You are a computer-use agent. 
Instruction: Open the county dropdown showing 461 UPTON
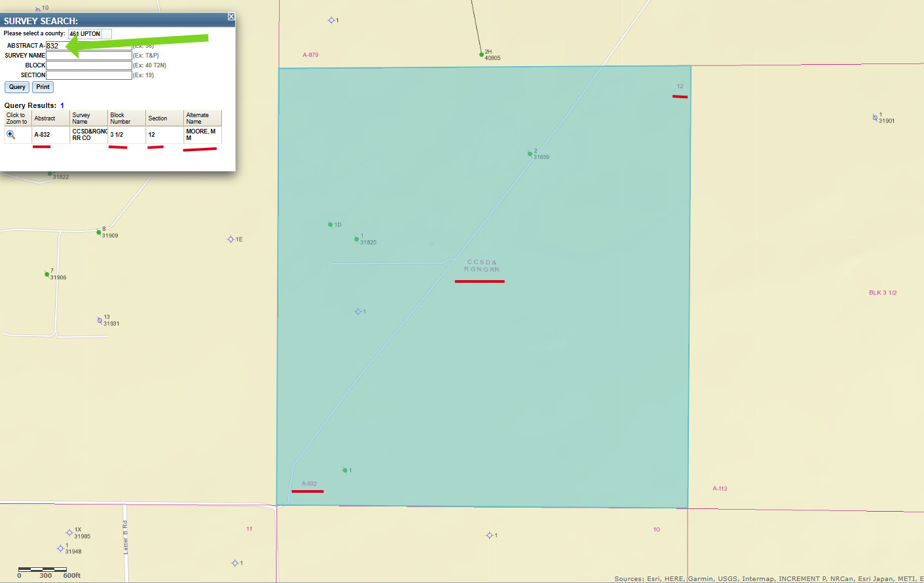coord(90,34)
